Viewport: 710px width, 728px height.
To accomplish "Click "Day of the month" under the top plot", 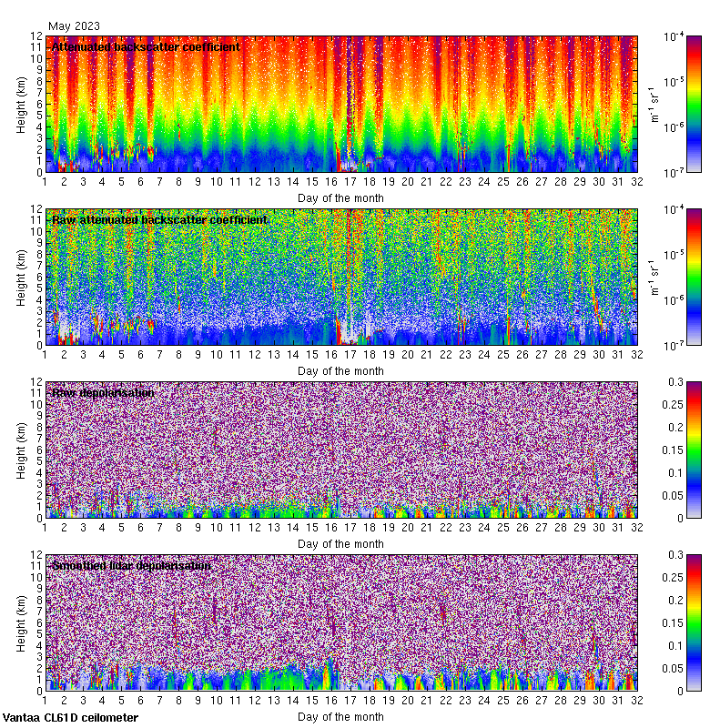I will click(340, 198).
